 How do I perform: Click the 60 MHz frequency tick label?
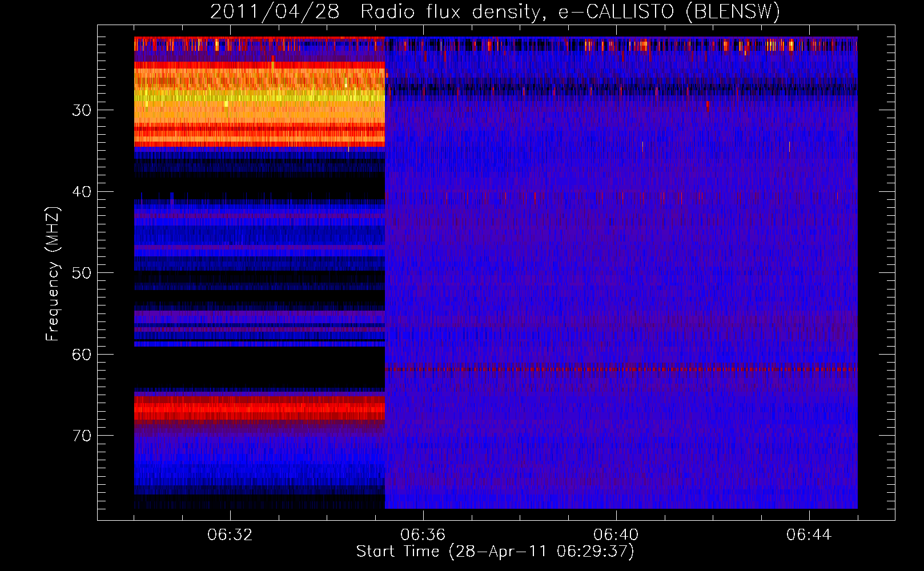point(82,355)
